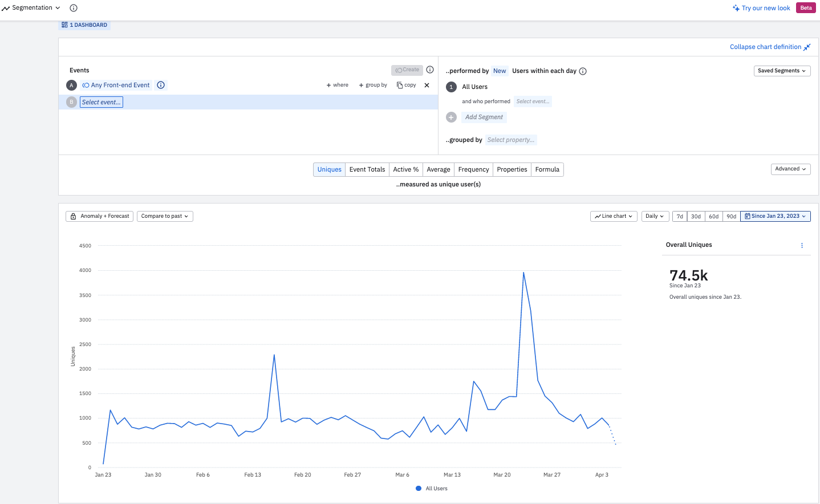Click the info icon next to Create button

point(430,70)
